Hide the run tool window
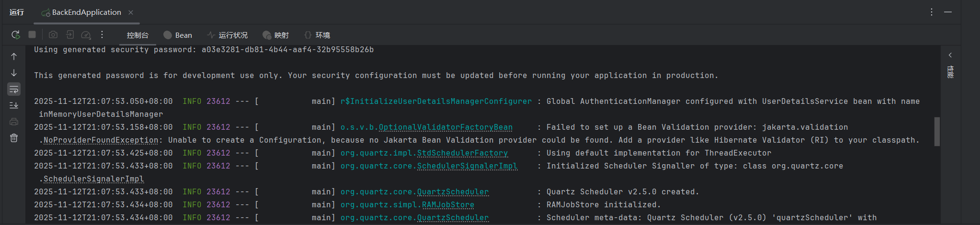 click(x=948, y=12)
